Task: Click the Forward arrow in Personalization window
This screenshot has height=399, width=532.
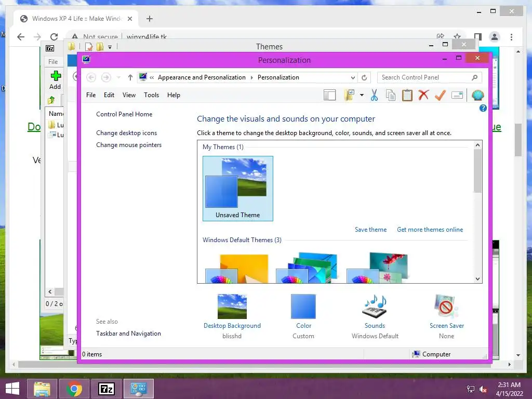Action: [106, 78]
